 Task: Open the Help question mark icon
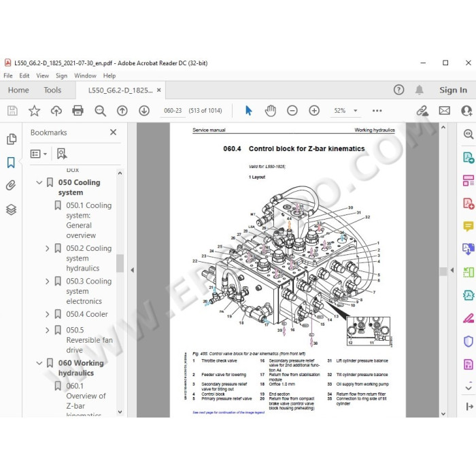tap(399, 90)
